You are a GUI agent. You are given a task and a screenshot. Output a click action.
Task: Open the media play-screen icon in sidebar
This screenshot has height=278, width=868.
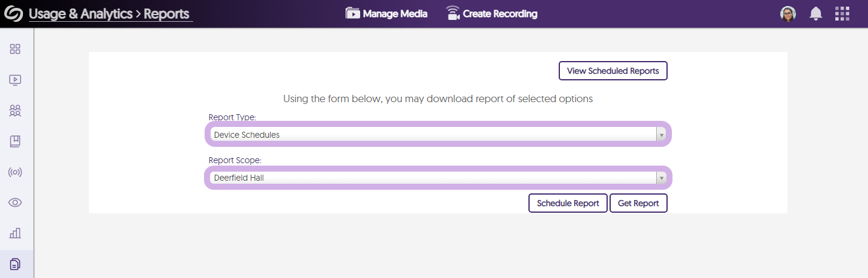pos(16,80)
